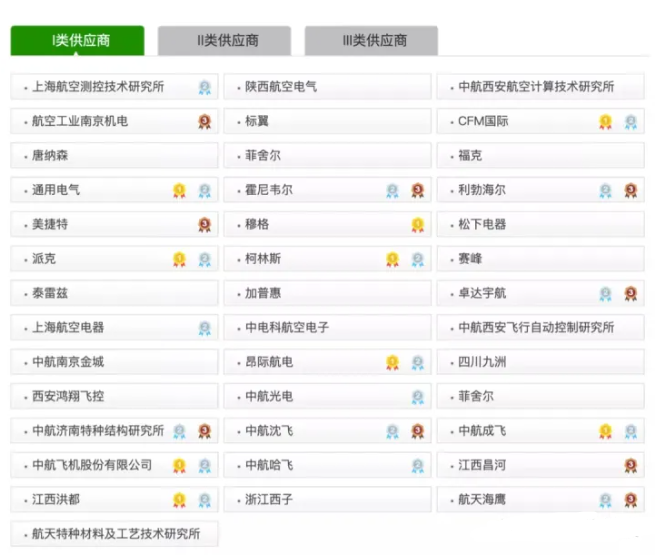Click the bronze medal beside 美捷特
This screenshot has width=664, height=559.
(x=205, y=225)
